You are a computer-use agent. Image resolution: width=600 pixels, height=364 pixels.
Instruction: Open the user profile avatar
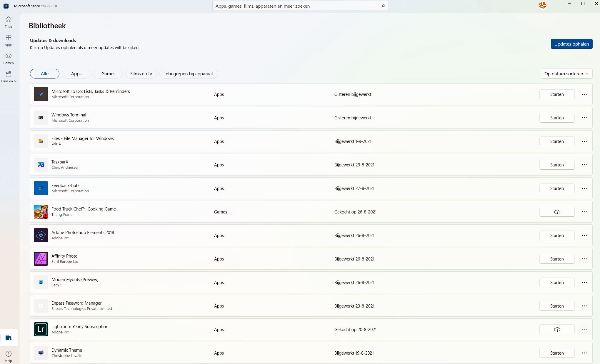542,5
